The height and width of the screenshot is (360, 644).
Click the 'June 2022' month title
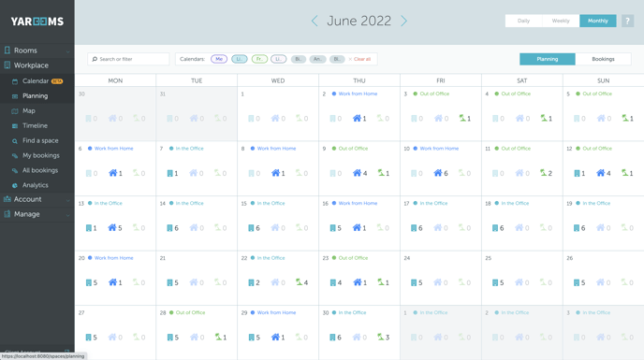(359, 21)
